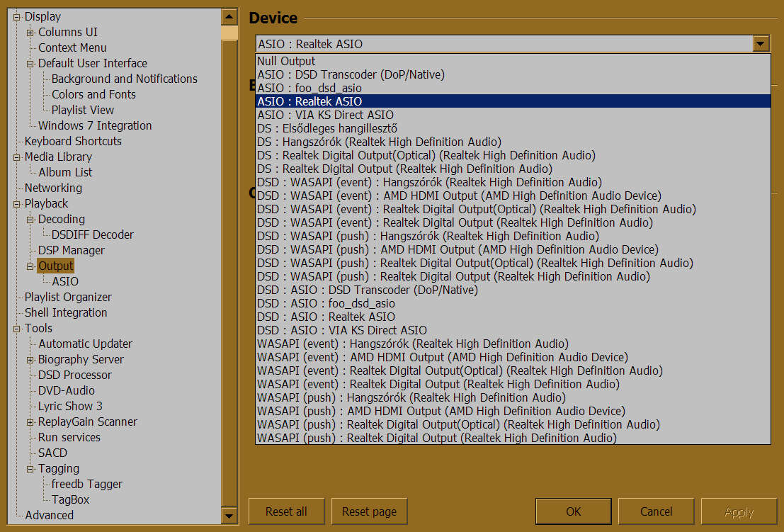Select DSD : ASIO : Realtek ASIO
This screenshot has width=784, height=532.
(513, 317)
